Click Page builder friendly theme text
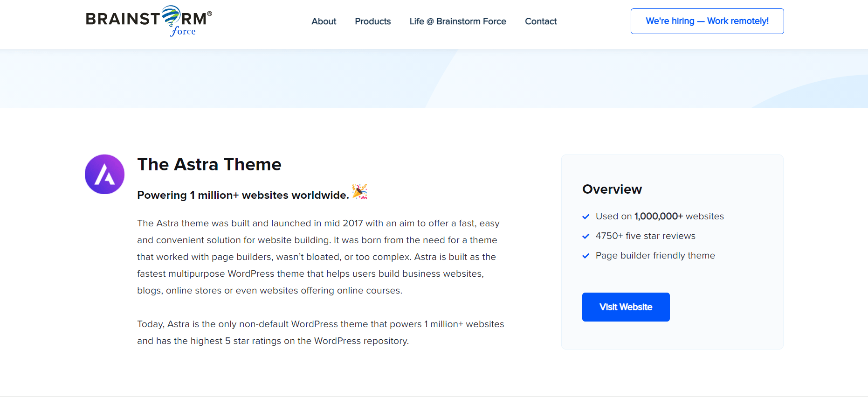The image size is (868, 420). pyautogui.click(x=655, y=255)
